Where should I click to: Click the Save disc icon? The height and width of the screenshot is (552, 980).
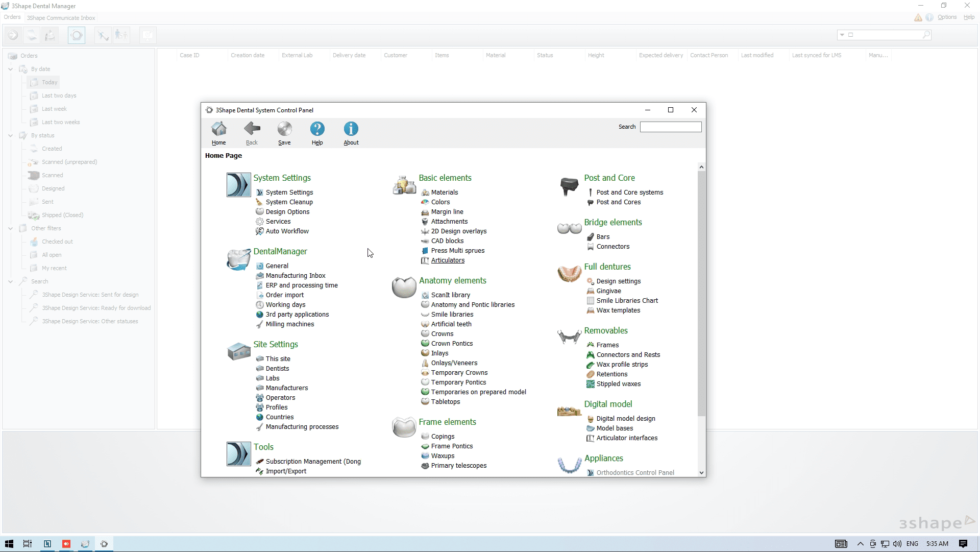click(284, 129)
